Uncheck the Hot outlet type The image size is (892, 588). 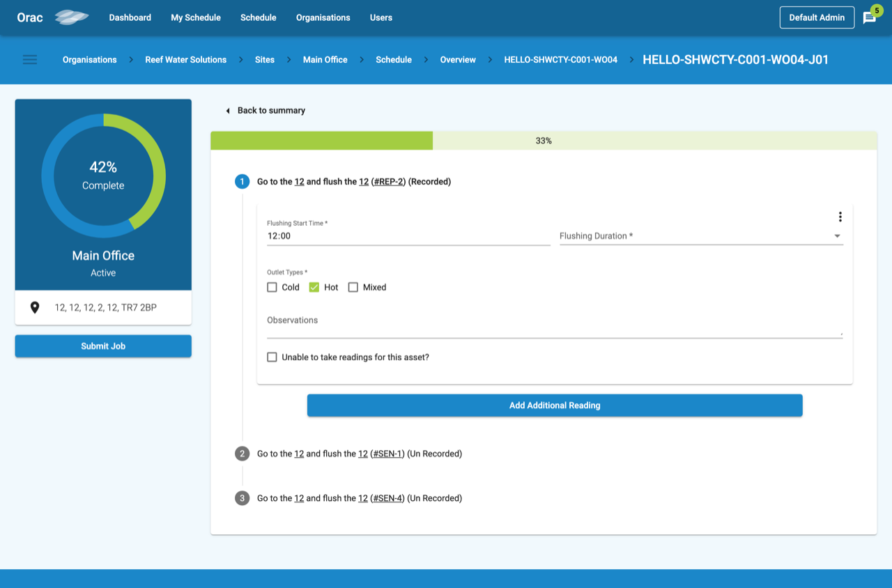click(x=314, y=287)
